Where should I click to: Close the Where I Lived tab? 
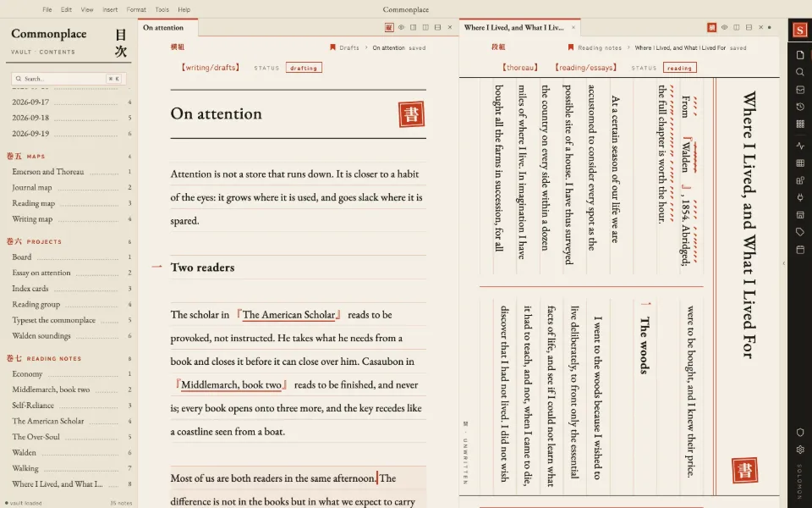573,27
